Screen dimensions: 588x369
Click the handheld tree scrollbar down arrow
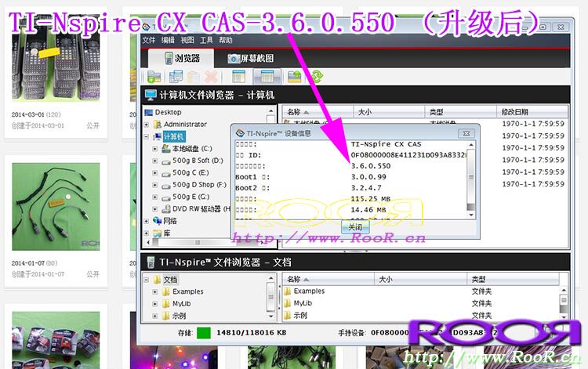270,317
